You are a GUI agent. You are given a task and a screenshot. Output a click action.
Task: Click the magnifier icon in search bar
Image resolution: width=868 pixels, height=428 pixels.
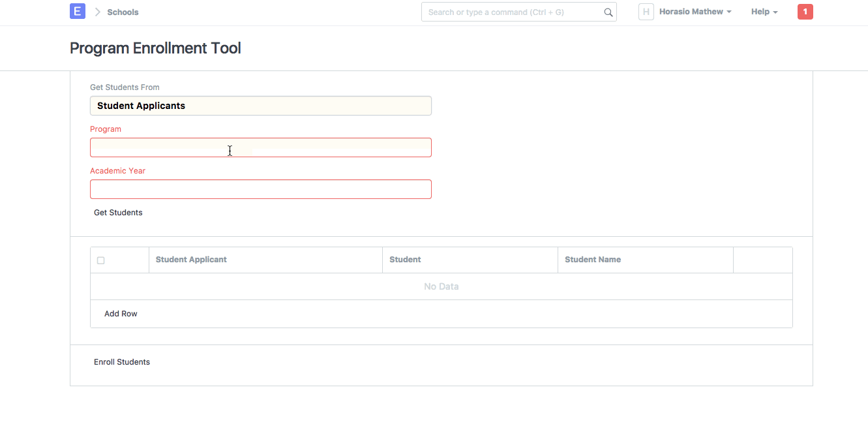(608, 12)
